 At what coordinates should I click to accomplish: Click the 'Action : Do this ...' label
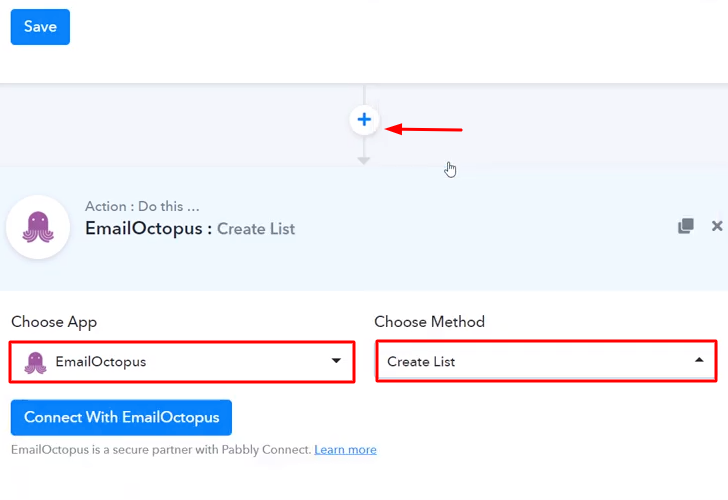tap(142, 206)
